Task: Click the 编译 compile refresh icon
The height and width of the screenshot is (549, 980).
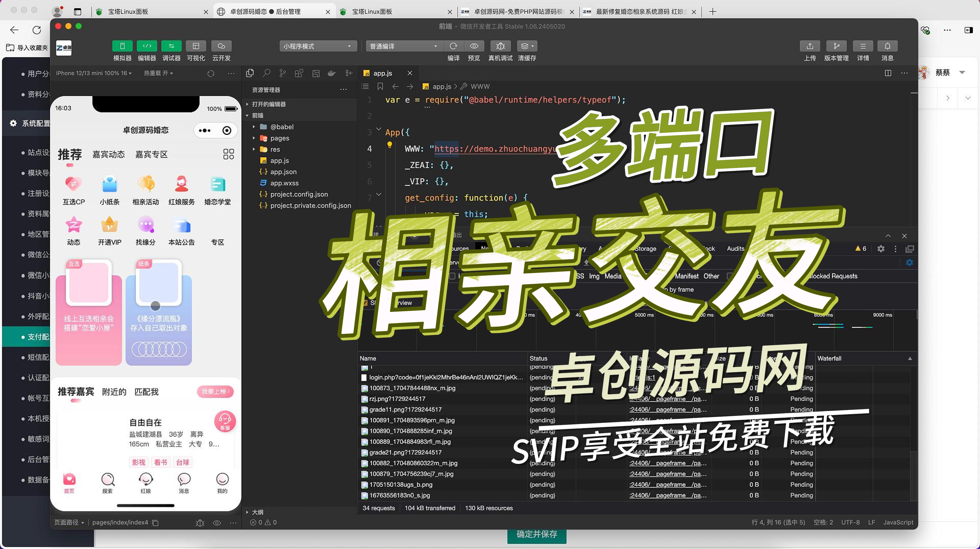Action: coord(453,46)
